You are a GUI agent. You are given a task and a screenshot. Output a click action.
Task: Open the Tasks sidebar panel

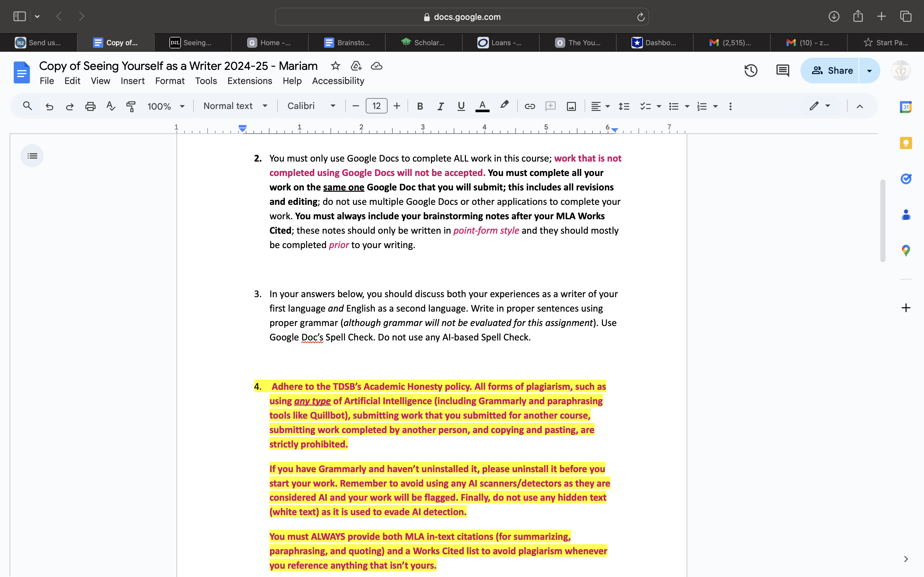coord(906,179)
